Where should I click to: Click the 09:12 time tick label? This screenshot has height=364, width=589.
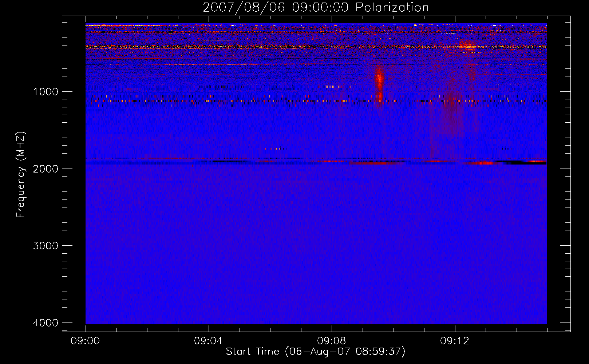(x=454, y=341)
